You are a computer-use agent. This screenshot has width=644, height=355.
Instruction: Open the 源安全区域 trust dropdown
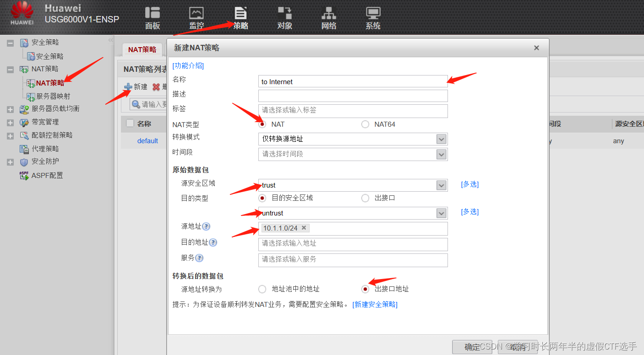(441, 185)
